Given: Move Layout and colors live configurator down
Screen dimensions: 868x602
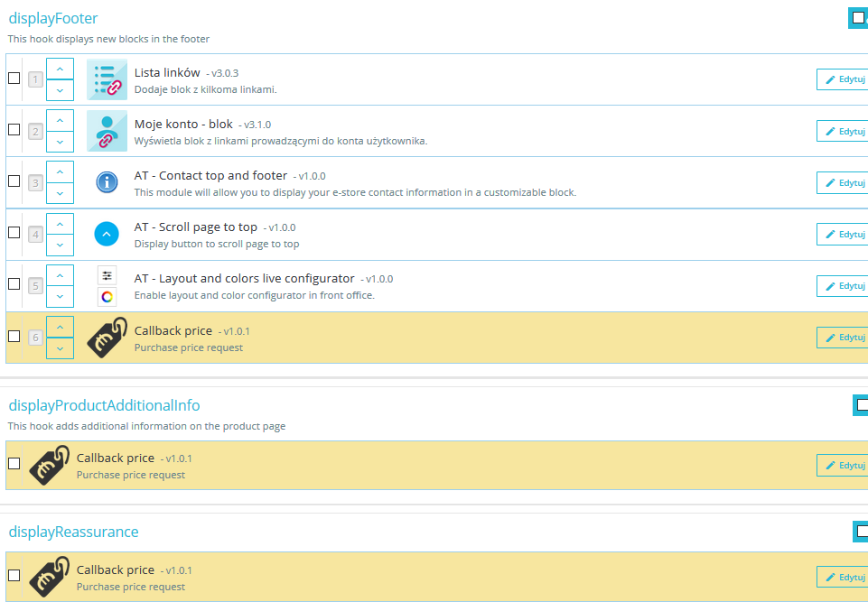Looking at the screenshot, I should click(60, 297).
